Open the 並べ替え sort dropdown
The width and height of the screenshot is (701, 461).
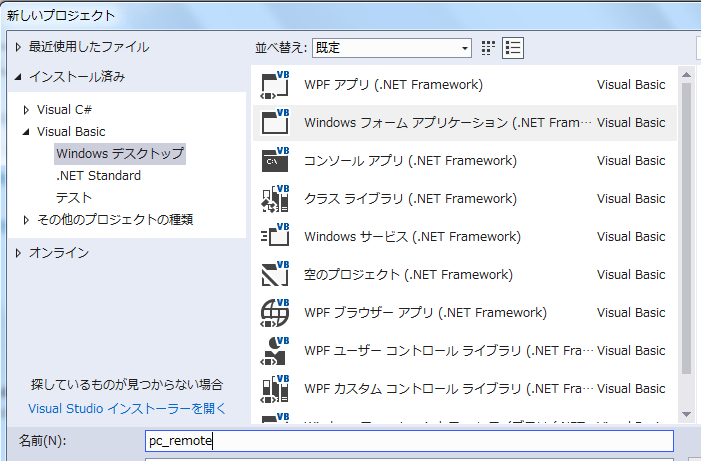pos(391,47)
